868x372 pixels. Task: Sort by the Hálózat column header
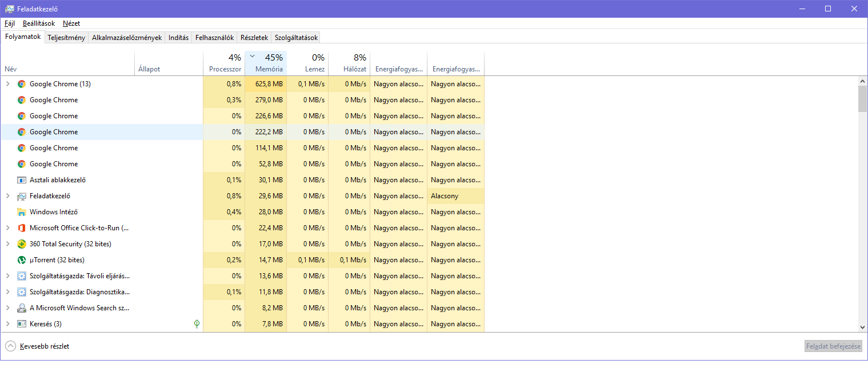[349, 63]
